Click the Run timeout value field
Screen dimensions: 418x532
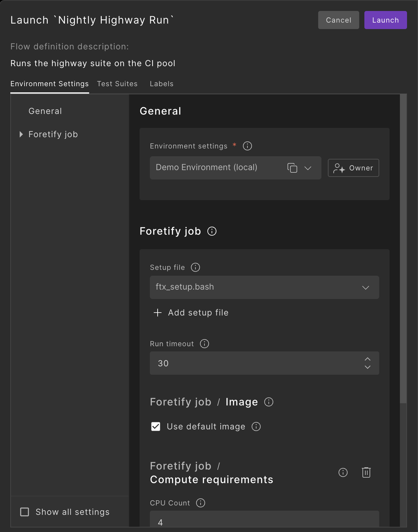click(x=265, y=363)
